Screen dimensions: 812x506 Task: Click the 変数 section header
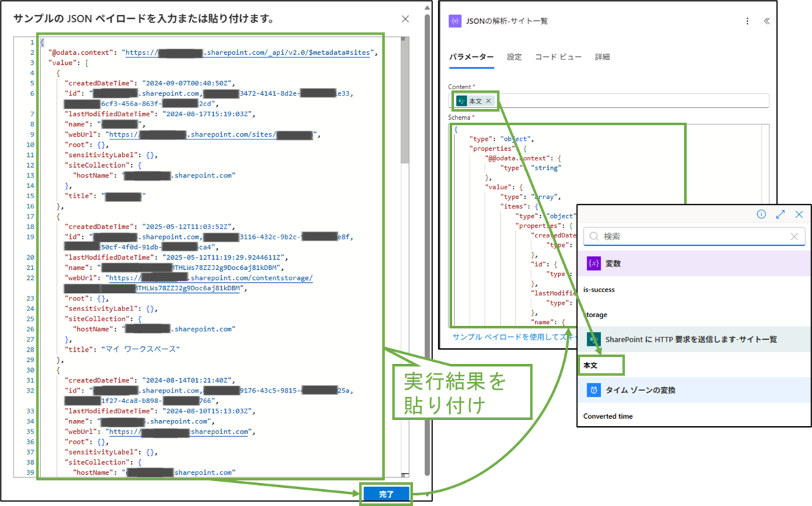point(694,263)
